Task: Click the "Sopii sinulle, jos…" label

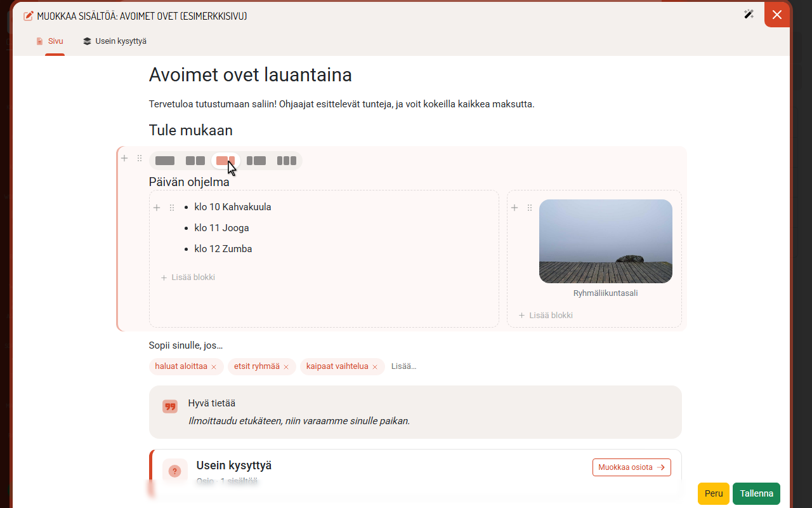Action: click(186, 345)
